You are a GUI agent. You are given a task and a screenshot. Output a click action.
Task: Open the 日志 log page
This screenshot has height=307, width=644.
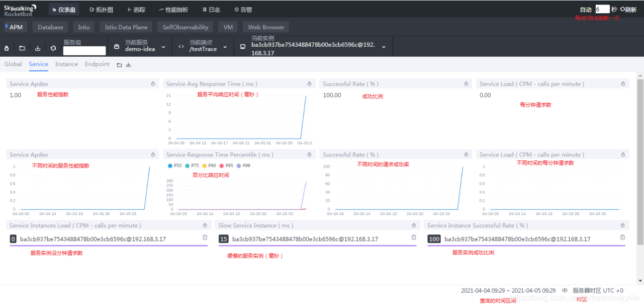pyautogui.click(x=212, y=9)
